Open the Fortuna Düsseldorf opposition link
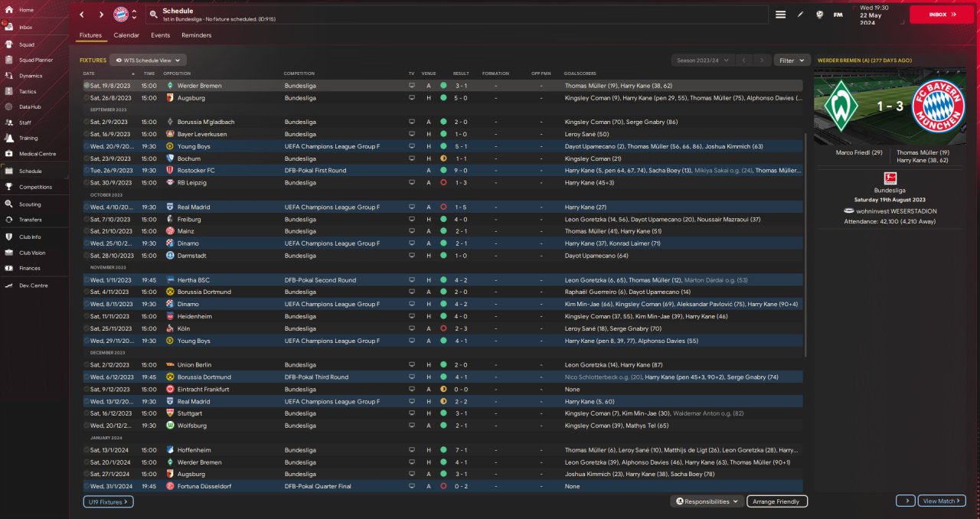 click(x=204, y=486)
